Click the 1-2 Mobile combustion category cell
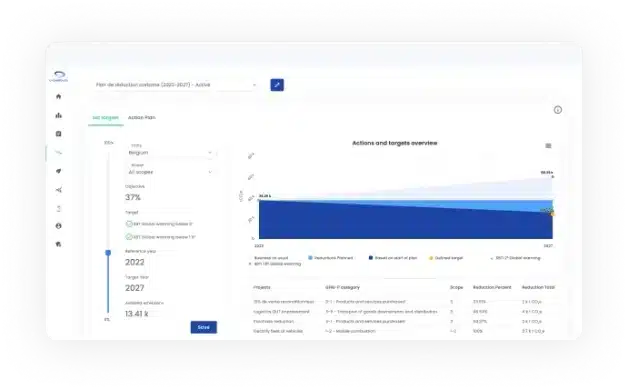 pos(350,331)
